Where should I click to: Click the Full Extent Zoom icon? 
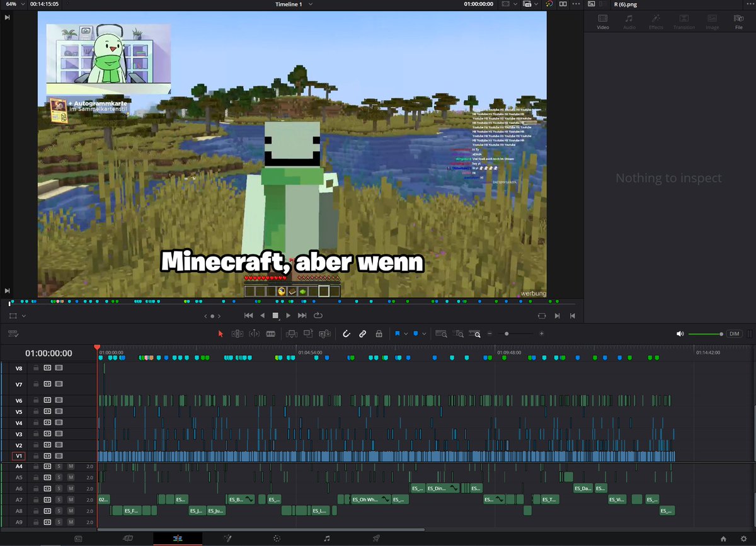pyautogui.click(x=441, y=334)
